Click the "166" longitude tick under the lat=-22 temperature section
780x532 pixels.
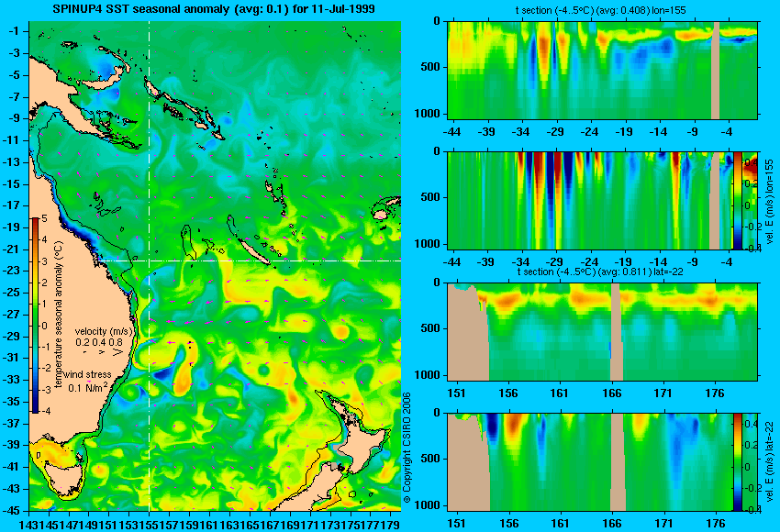(611, 393)
